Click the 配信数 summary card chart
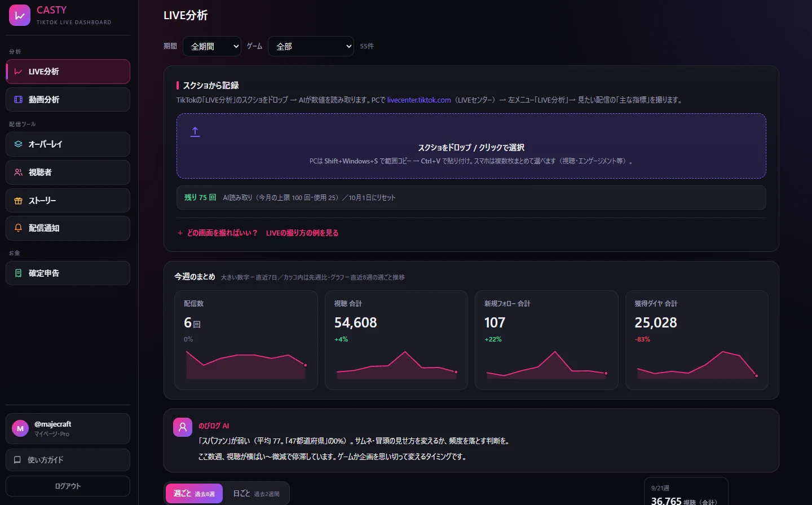Viewport: 812px width, 505px height. coord(246,364)
